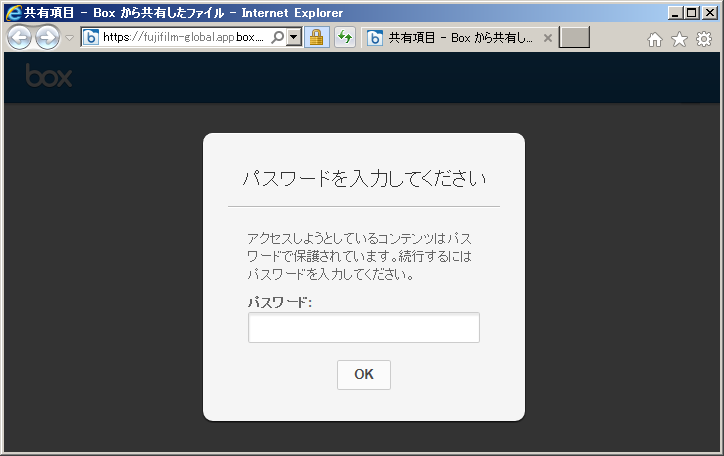Click the address bar URL text
The height and width of the screenshot is (456, 724).
click(183, 37)
